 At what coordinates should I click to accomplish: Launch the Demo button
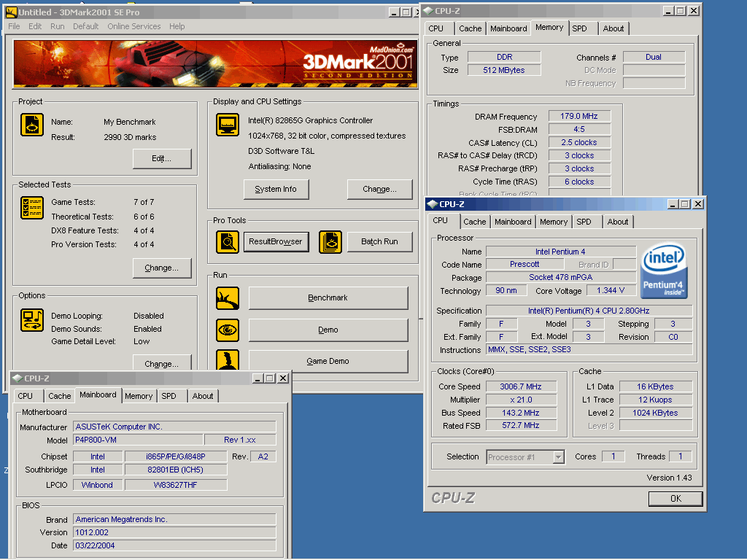[328, 330]
